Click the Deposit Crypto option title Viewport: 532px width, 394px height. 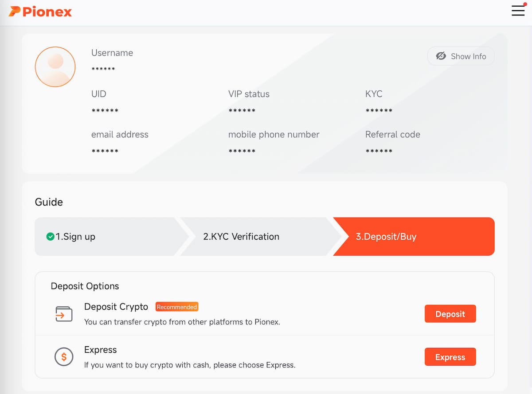[116, 307]
